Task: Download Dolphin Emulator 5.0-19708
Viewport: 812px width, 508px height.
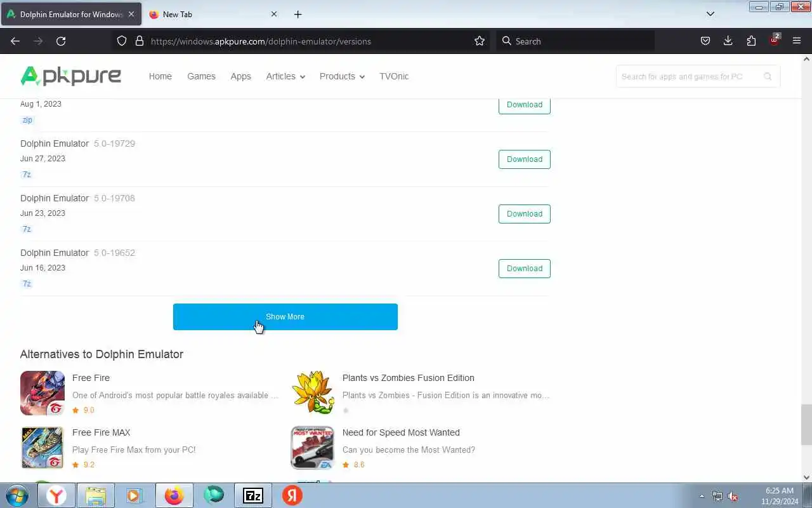Action: [525, 214]
